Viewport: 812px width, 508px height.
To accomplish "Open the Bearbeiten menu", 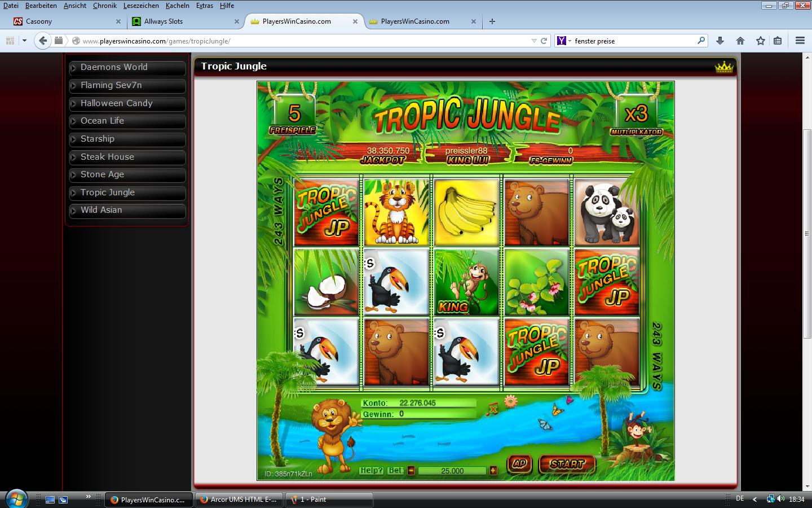I will coord(41,6).
